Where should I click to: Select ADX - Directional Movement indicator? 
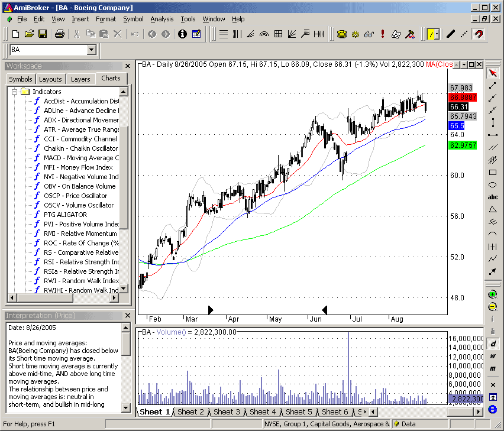(81, 120)
